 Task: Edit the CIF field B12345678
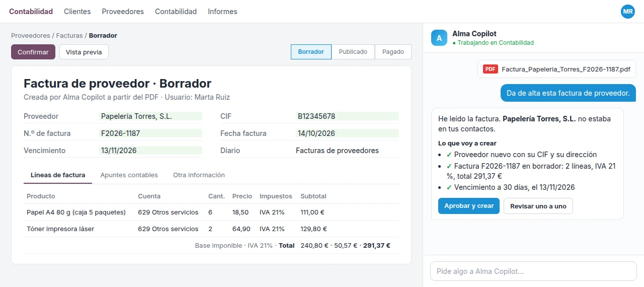coord(347,116)
